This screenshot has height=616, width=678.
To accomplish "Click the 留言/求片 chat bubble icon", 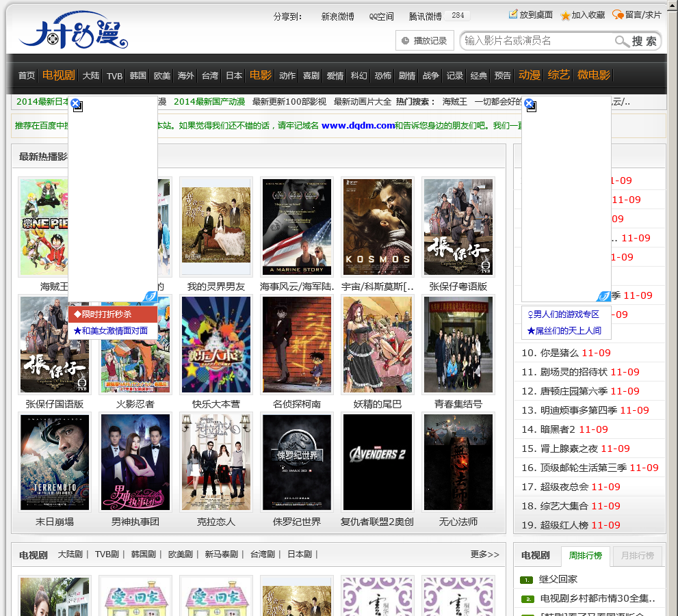I will [618, 14].
